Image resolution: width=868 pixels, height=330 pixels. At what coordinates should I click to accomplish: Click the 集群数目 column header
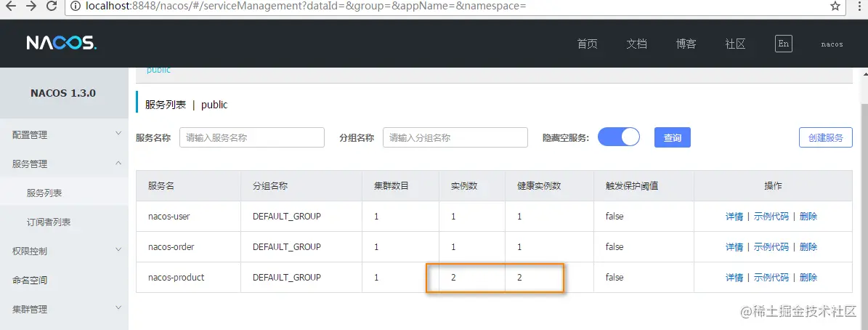tap(401, 186)
